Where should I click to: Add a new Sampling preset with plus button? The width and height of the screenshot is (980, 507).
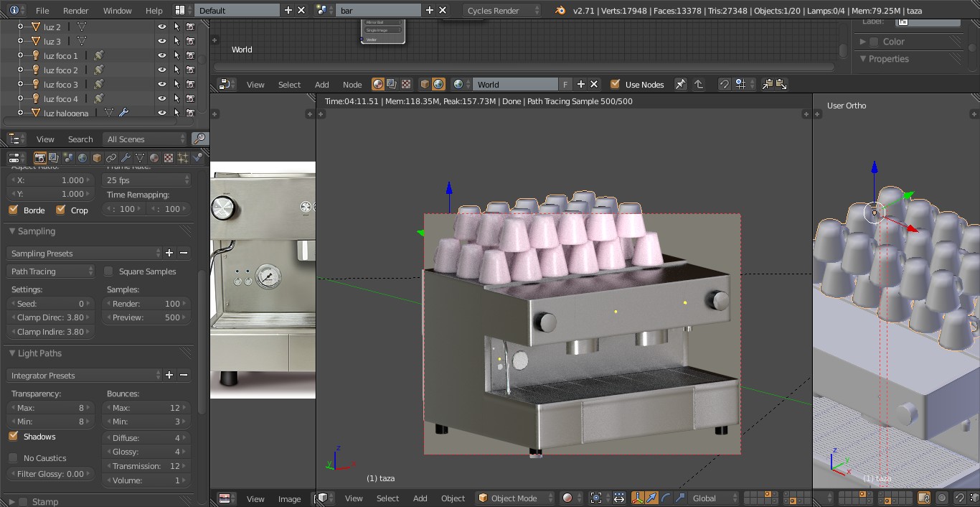tap(169, 253)
